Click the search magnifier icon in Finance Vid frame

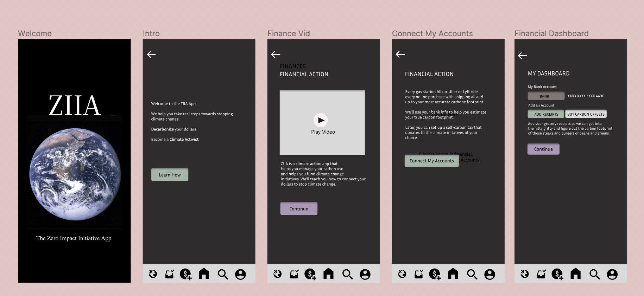[347, 274]
